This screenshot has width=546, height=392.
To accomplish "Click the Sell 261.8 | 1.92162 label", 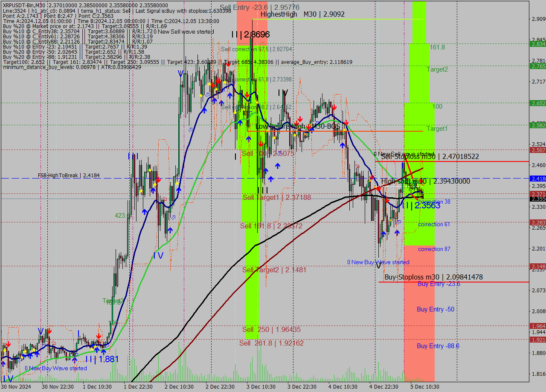I will pyautogui.click(x=272, y=343).
